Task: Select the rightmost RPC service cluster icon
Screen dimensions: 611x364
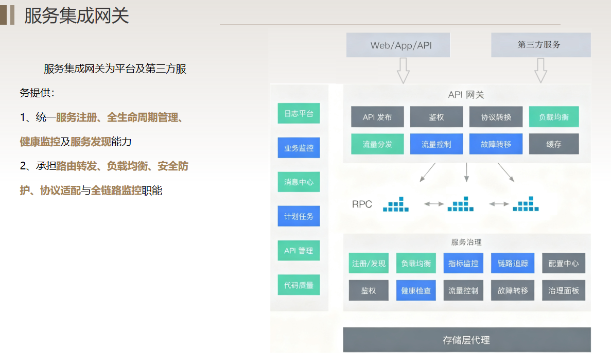Action: [x=526, y=204]
